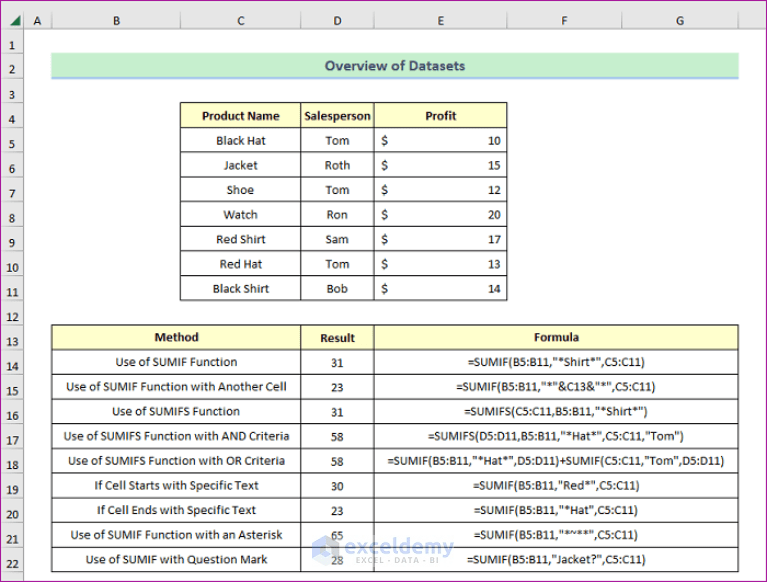Click formula =SUMIF(B5:B11,"*Hat",C5:C11)

point(556,510)
